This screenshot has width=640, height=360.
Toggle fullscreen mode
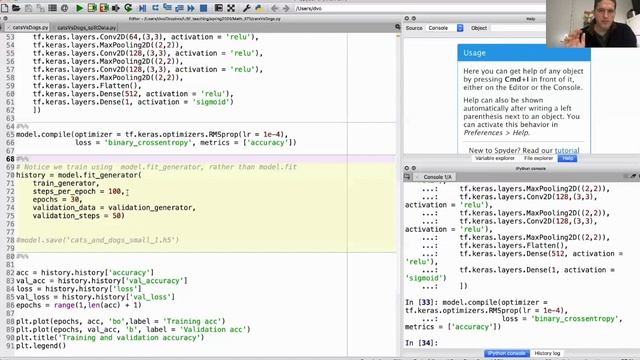[231, 8]
